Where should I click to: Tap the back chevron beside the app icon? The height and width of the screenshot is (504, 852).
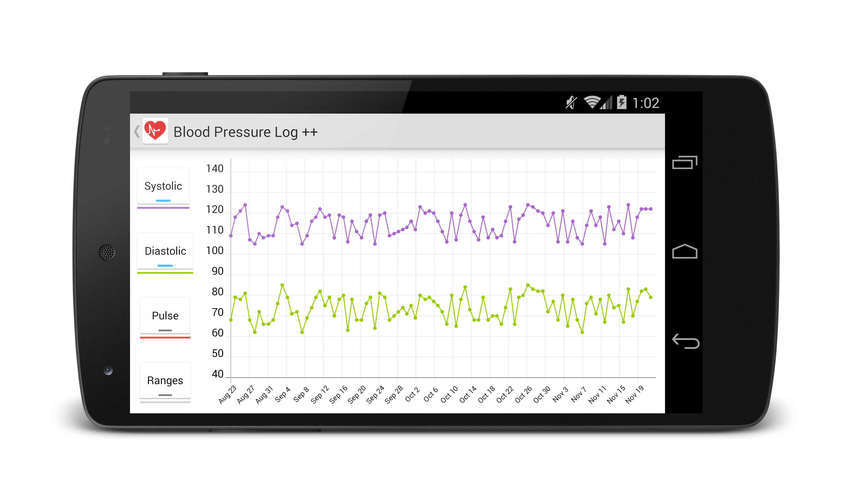pos(137,132)
